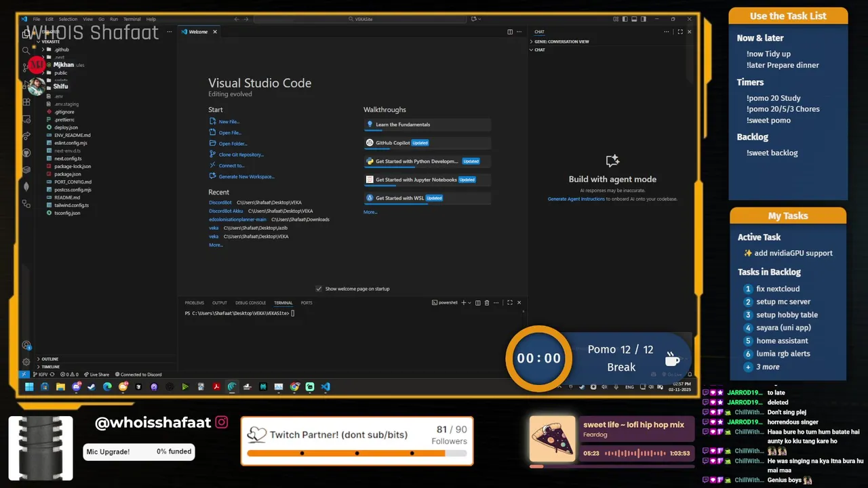Click the Adobe Acrobat taskbar icon
This screenshot has height=488, width=868.
[216, 387]
